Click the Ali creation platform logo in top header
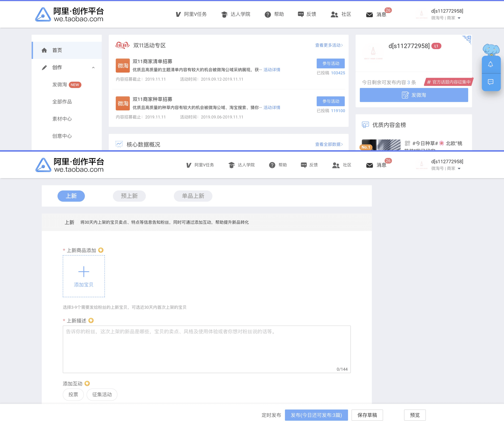The image size is (504, 426). (x=69, y=14)
